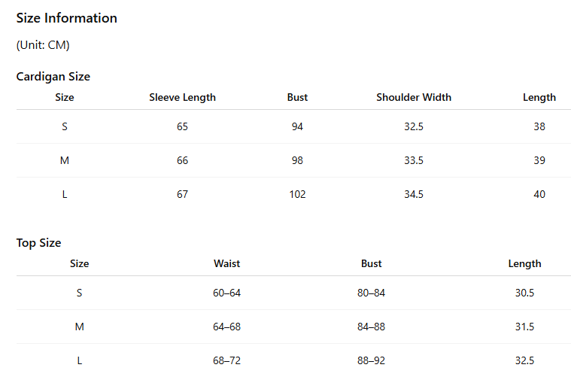The image size is (571, 392).
Task: Select the Shoulder Width column header
Action: click(x=414, y=97)
